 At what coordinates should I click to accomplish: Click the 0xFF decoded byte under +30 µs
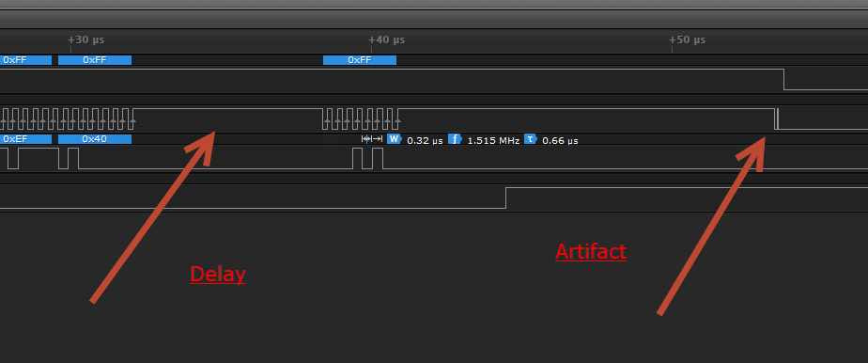click(x=95, y=60)
